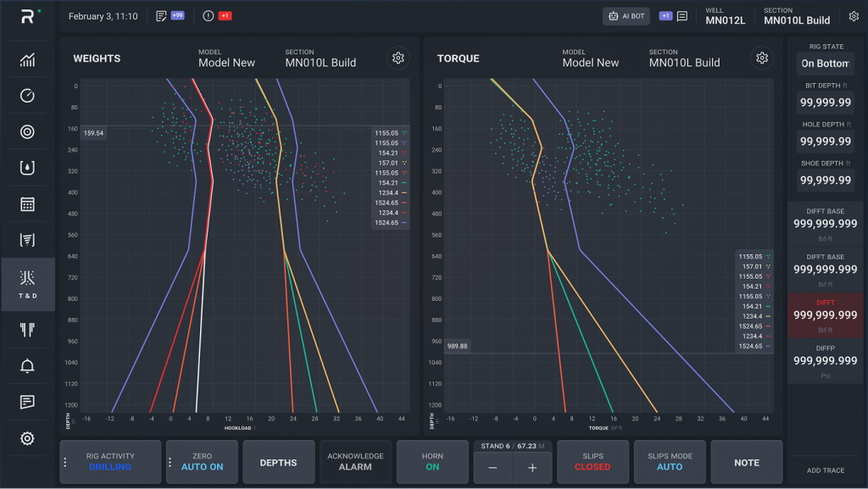The height and width of the screenshot is (489, 868).
Task: Open the alarm bell icon in the sidebar
Action: 27,365
